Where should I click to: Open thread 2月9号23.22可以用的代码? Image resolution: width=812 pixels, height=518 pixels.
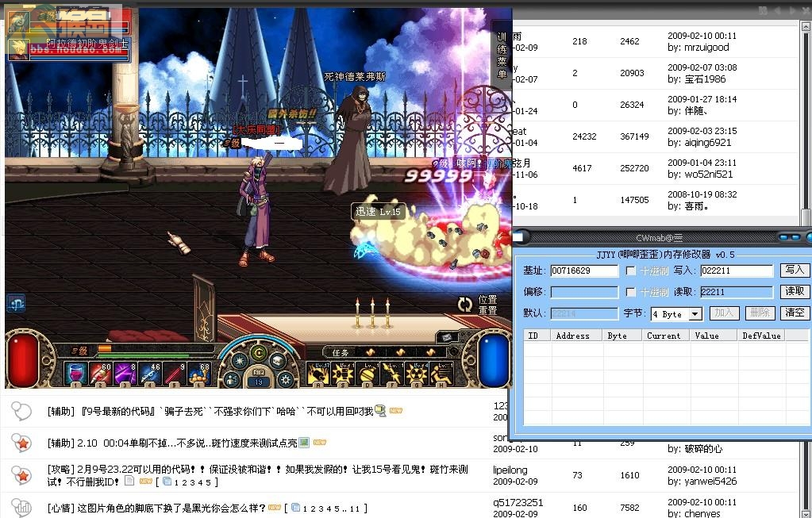tap(257, 476)
